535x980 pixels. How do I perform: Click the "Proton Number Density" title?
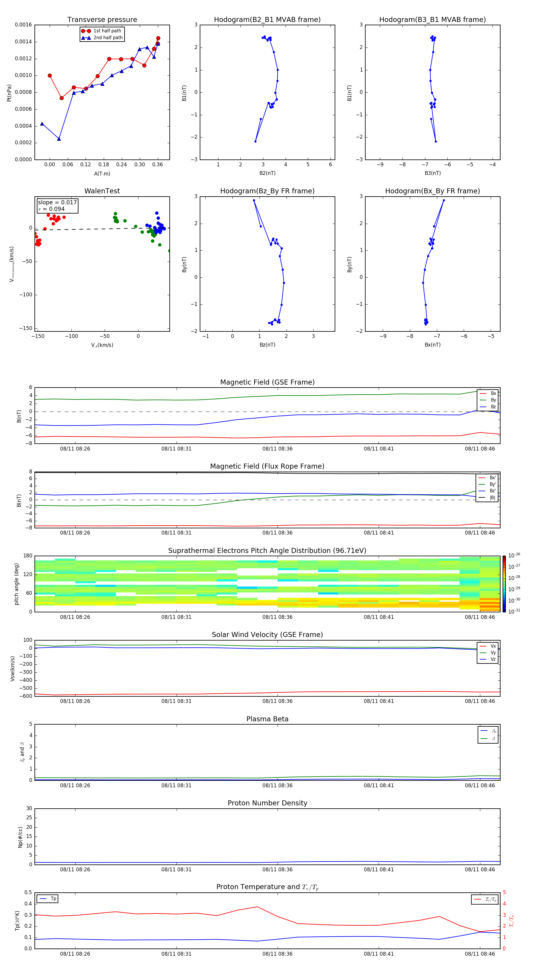click(x=267, y=803)
